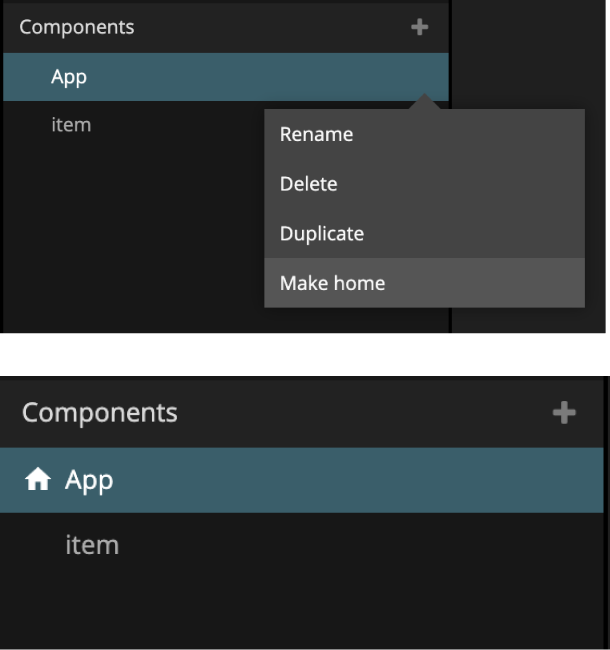Click the Components title with smaller text
Viewport: 610px width, 650px height.
[76, 27]
